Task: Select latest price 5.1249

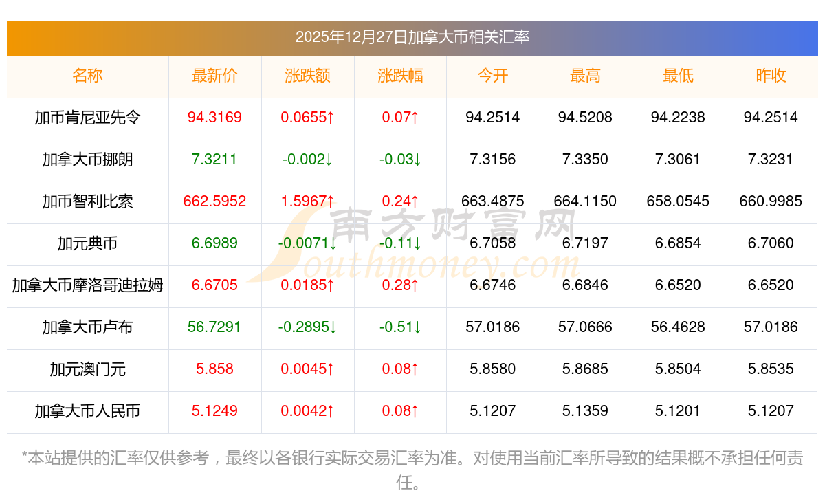Action: point(214,411)
